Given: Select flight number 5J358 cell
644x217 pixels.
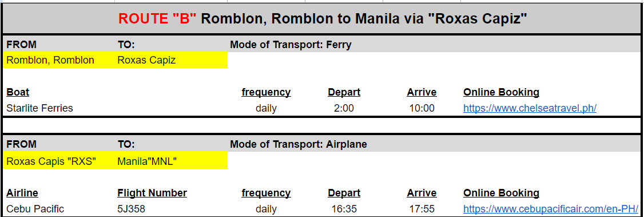Looking at the screenshot, I should pos(131,209).
